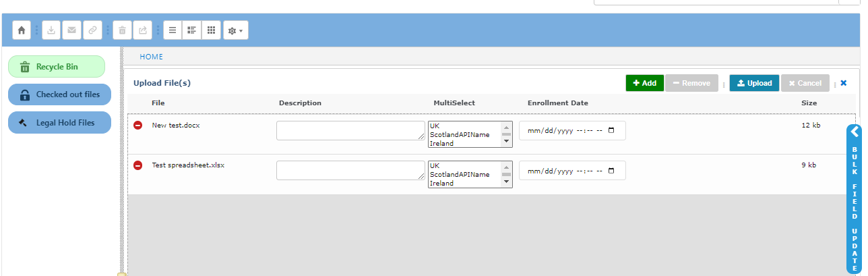
Task: Click the Home icon in the toolbar
Action: 22,30
